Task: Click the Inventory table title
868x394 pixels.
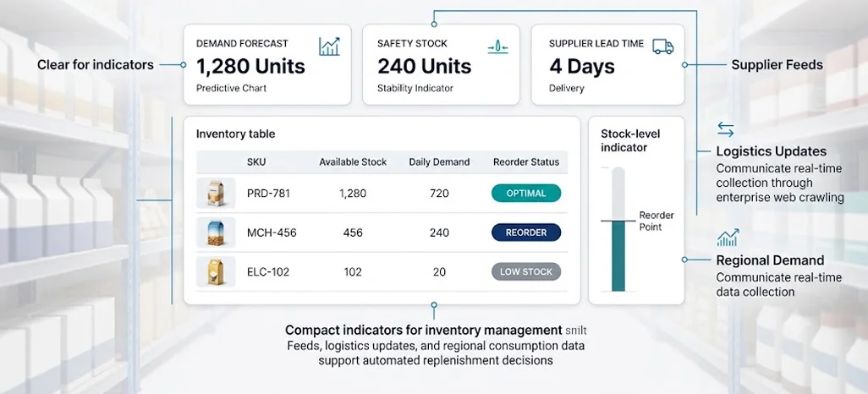Action: tap(235, 134)
